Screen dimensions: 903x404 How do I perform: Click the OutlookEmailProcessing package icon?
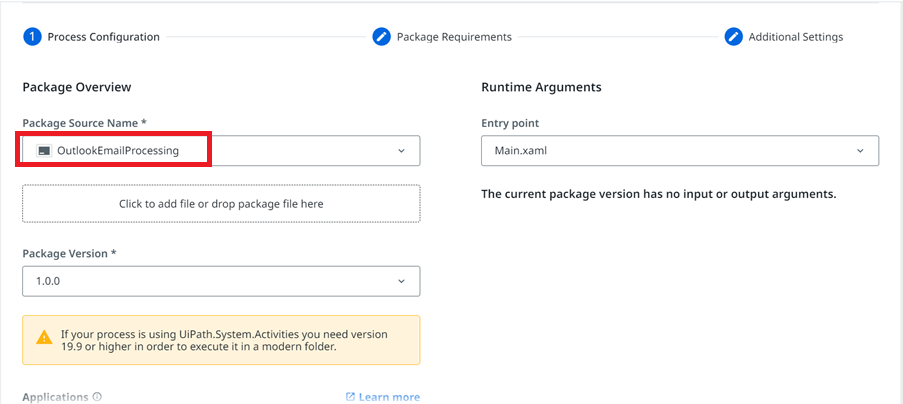(x=44, y=151)
